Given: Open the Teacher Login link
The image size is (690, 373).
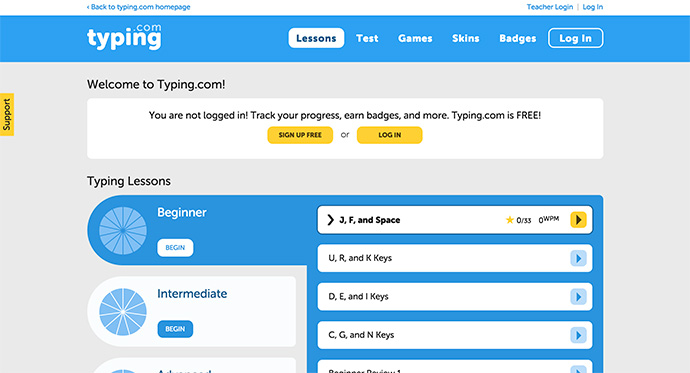Looking at the screenshot, I should 550,7.
